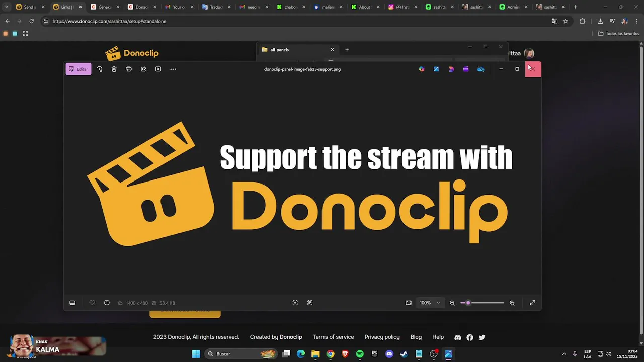This screenshot has width=644, height=362.
Task: Open a new browser tab
Action: coord(575,7)
